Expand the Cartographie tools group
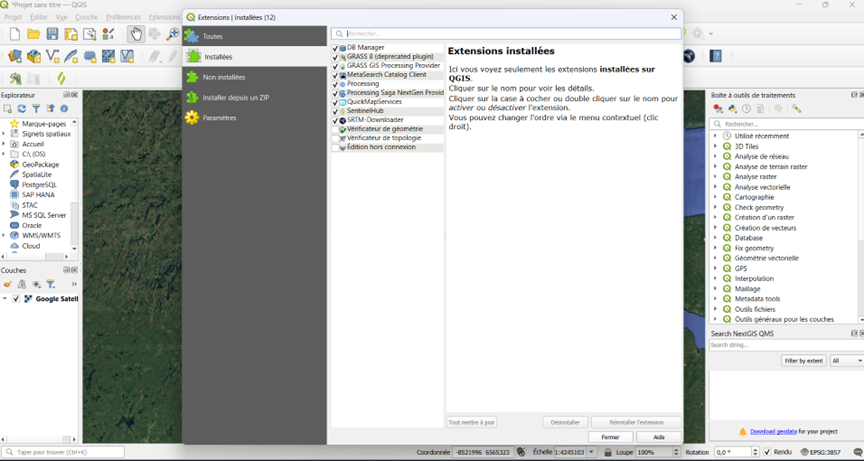Image resolution: width=864 pixels, height=461 pixels. [x=716, y=198]
